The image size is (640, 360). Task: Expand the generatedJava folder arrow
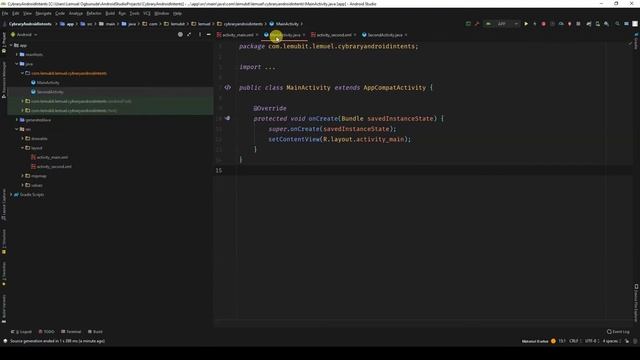(17, 120)
